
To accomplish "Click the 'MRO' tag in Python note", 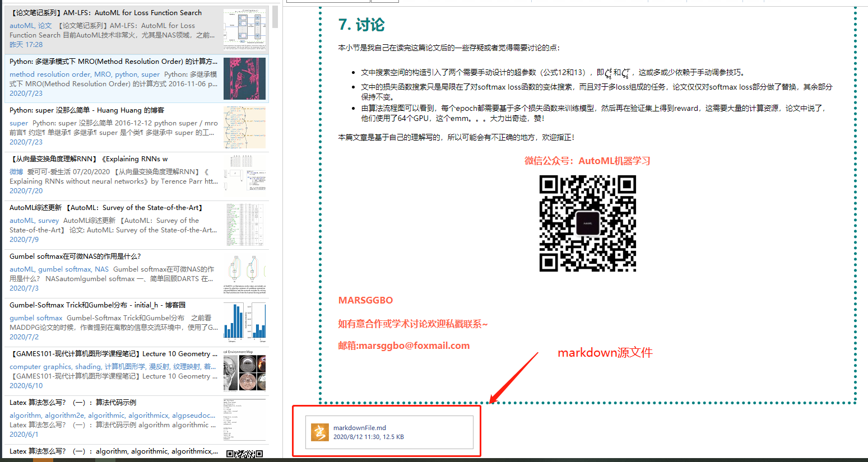I will click(x=103, y=74).
